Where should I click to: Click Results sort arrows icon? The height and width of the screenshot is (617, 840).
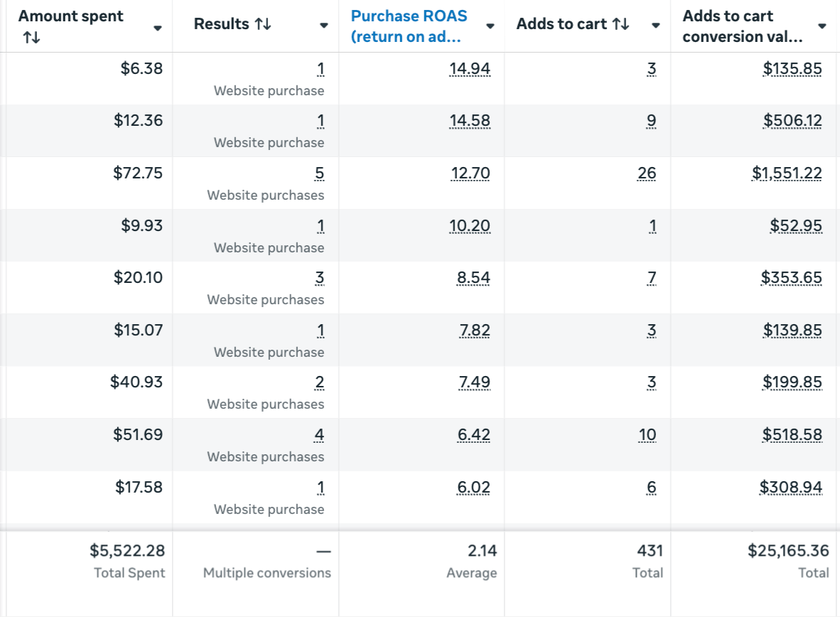coord(263,25)
